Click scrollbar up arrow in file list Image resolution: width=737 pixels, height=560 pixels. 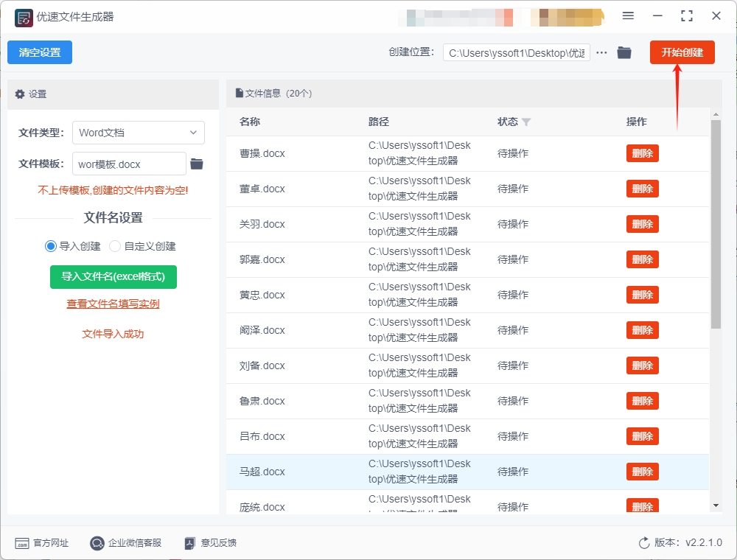716,114
